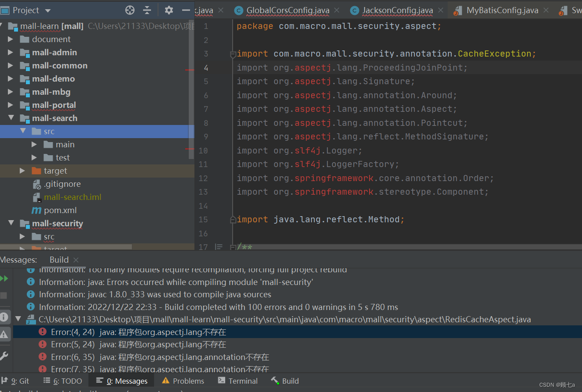Expand the test folder
This screenshot has width=582, height=392.
(x=34, y=157)
